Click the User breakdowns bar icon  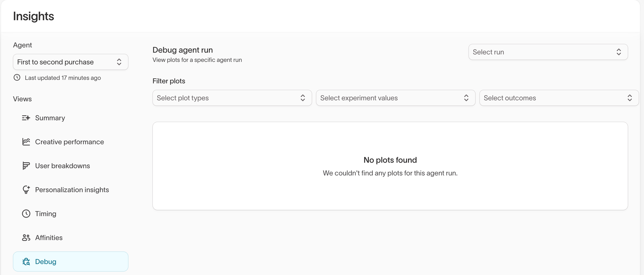(26, 166)
